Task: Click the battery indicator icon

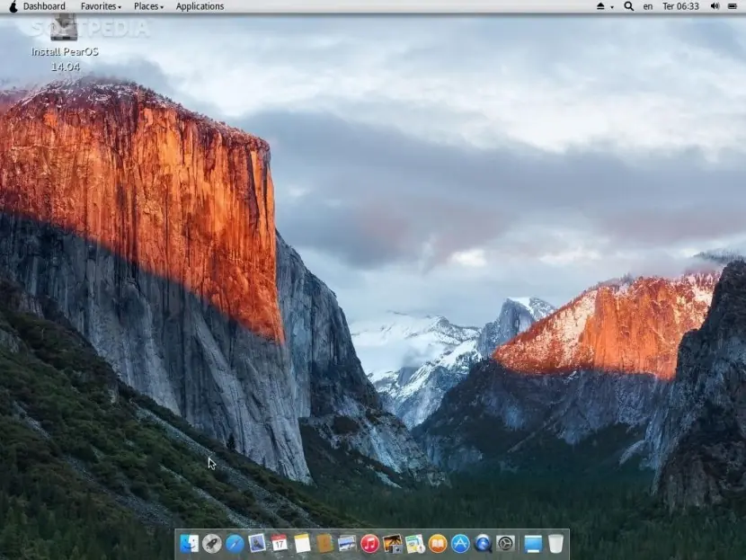Action: (x=733, y=6)
